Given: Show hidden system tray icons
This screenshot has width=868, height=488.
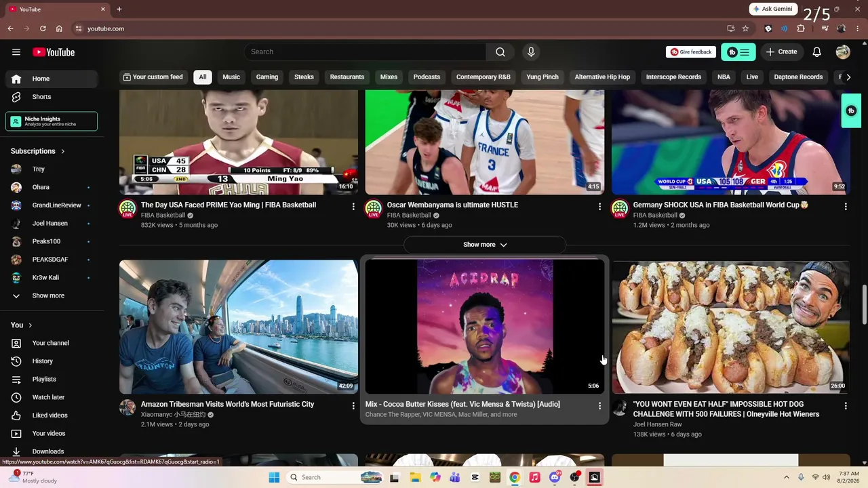Looking at the screenshot, I should (x=787, y=477).
